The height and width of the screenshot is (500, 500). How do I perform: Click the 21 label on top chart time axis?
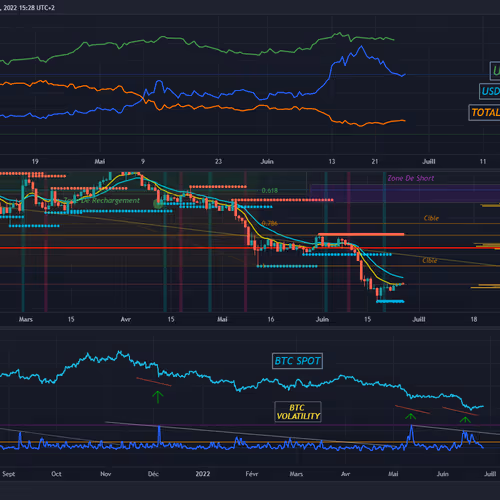[375, 162]
